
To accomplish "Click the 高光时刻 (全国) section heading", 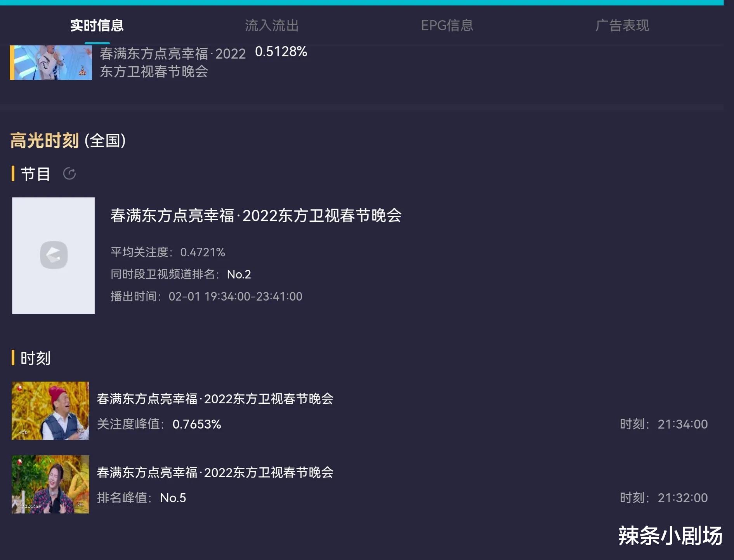I will click(x=67, y=141).
